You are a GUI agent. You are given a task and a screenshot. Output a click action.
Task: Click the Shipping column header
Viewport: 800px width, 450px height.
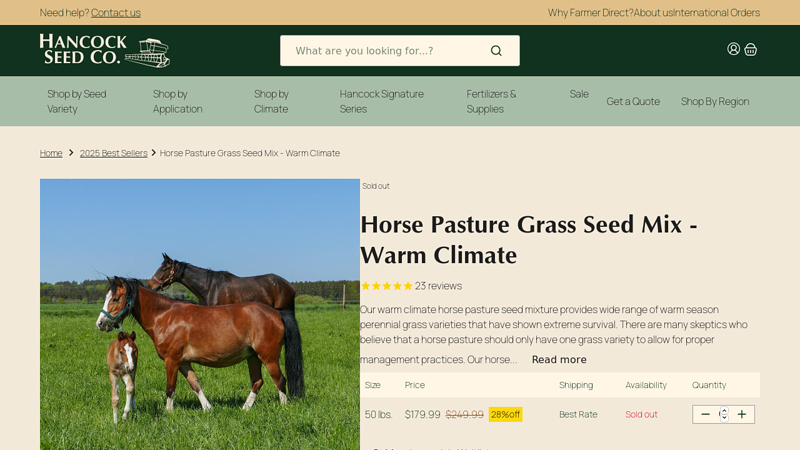[576, 385]
